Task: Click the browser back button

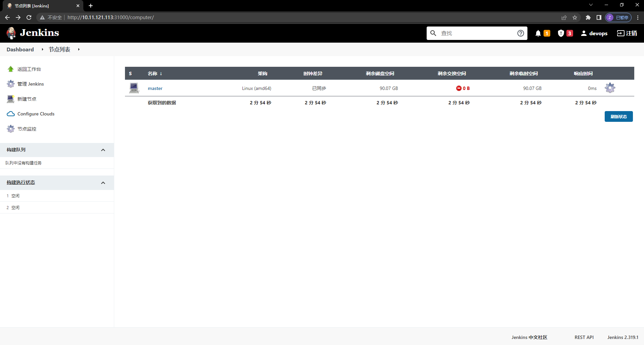Action: coord(7,17)
